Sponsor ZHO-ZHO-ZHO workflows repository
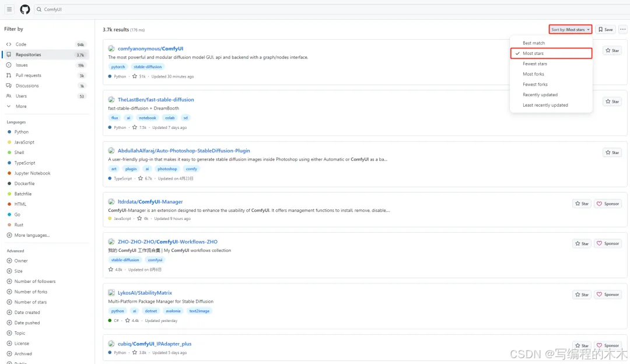This screenshot has width=630, height=364. pos(608,243)
